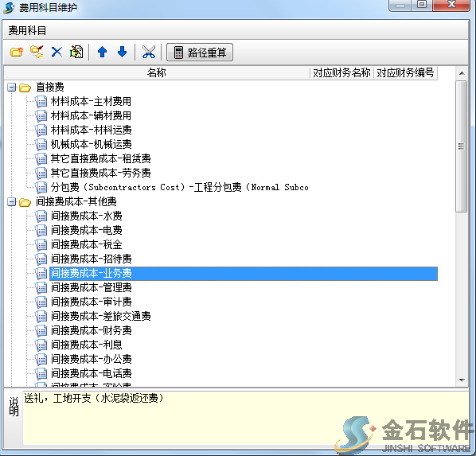Select the 直接费 folder
Image resolution: width=476 pixels, height=456 pixels.
coord(50,87)
